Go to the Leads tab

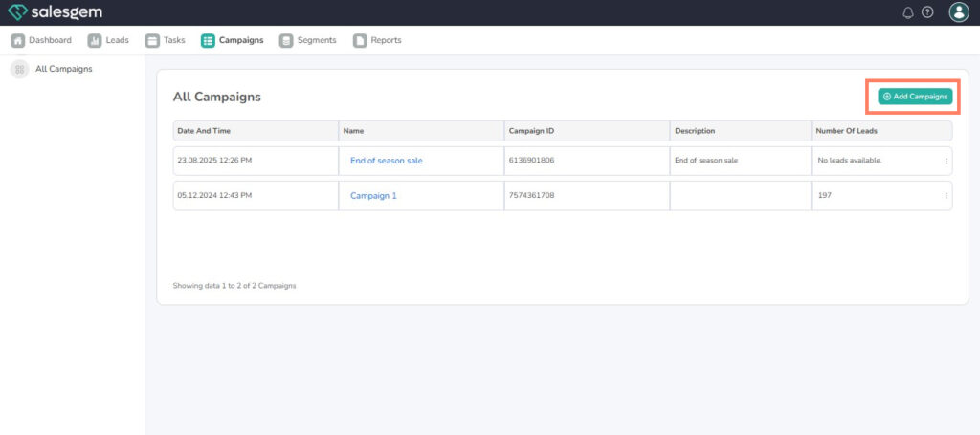tap(117, 40)
